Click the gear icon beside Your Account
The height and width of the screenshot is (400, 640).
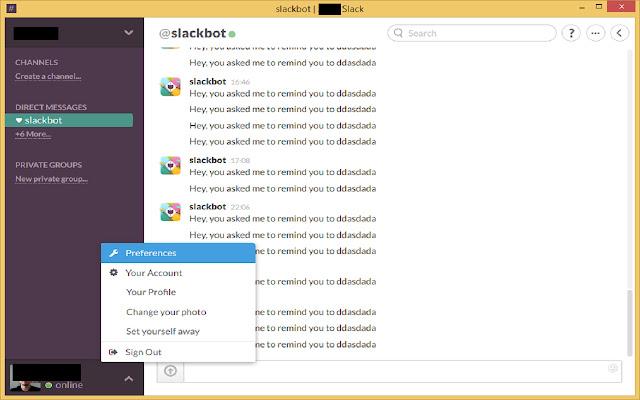pos(114,272)
